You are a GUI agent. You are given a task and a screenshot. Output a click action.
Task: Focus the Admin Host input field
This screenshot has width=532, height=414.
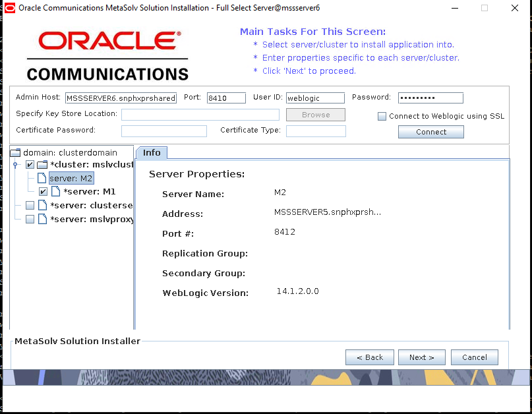pos(121,98)
